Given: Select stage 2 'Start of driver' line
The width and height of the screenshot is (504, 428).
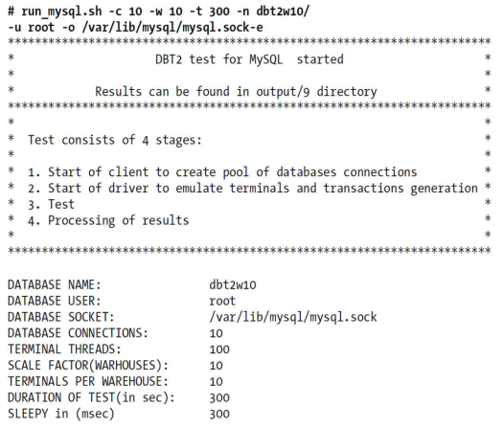Looking at the screenshot, I should pos(253,189).
